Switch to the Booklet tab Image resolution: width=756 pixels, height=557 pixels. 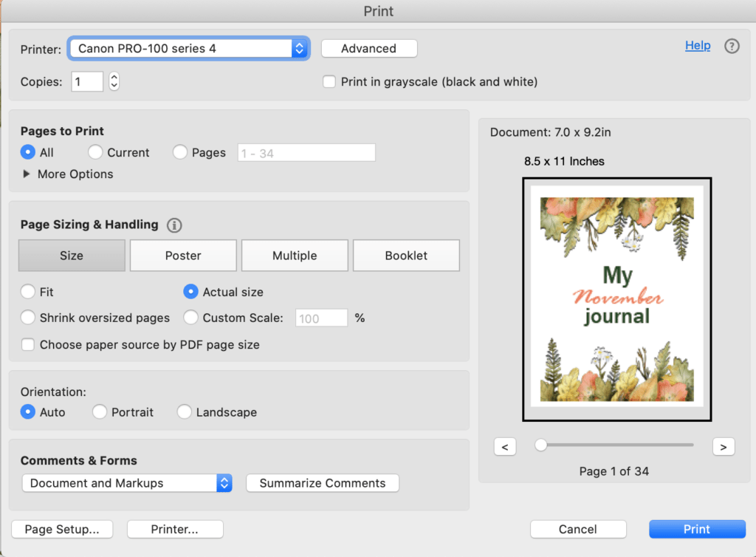(x=406, y=256)
